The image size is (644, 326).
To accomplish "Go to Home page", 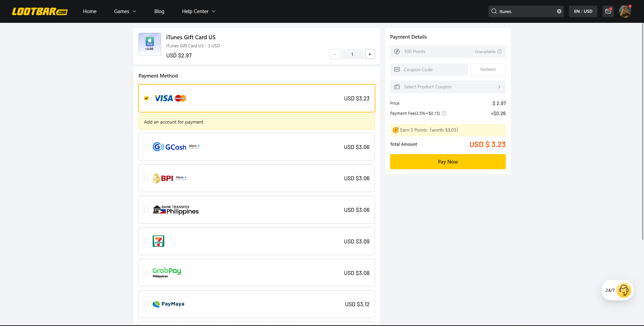I will pos(90,11).
